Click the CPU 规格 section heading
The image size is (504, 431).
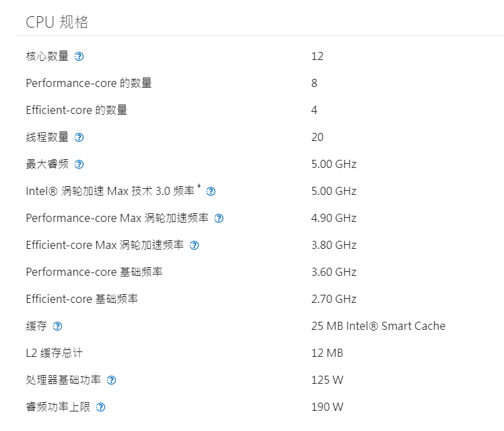click(57, 22)
